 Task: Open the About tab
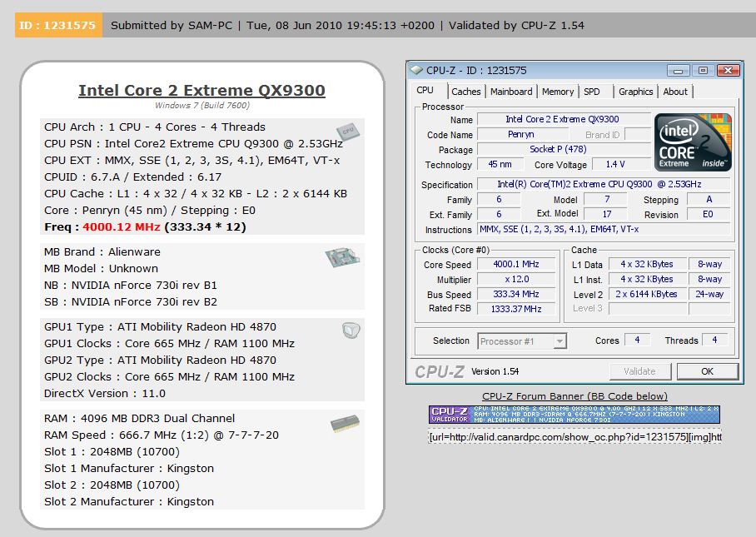(x=675, y=92)
